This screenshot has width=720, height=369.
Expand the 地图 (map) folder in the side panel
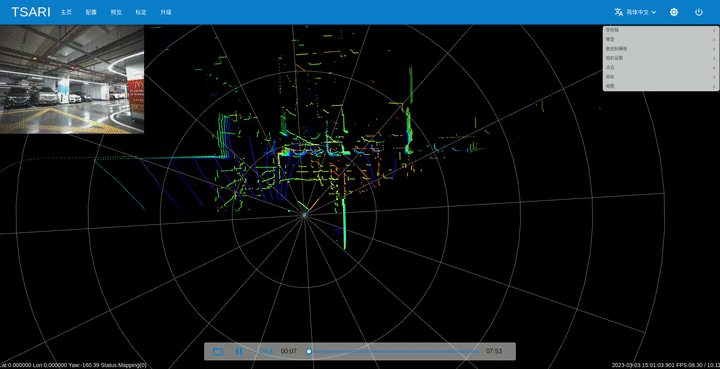661,86
